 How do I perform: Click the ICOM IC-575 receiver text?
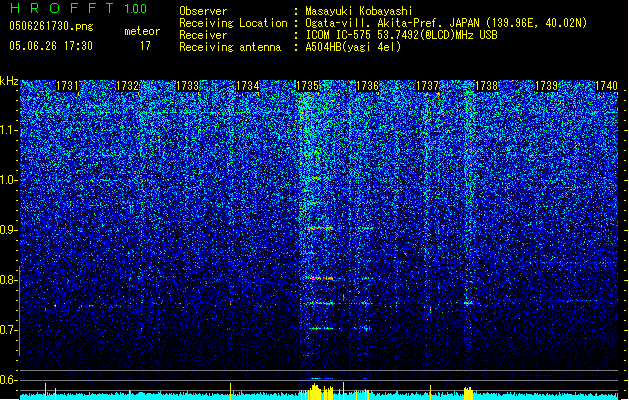[401, 35]
